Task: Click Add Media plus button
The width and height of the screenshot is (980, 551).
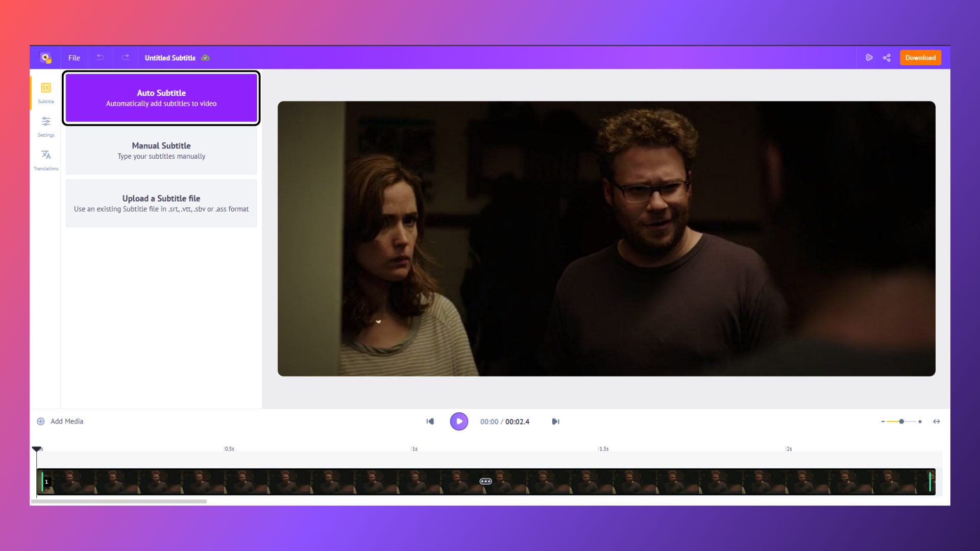Action: click(x=41, y=421)
